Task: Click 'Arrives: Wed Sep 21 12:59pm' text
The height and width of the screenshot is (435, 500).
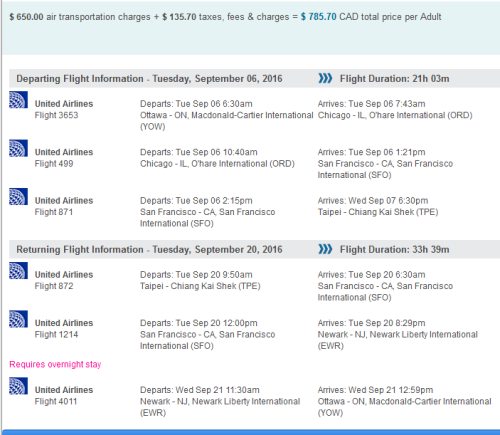Action: 375,390
